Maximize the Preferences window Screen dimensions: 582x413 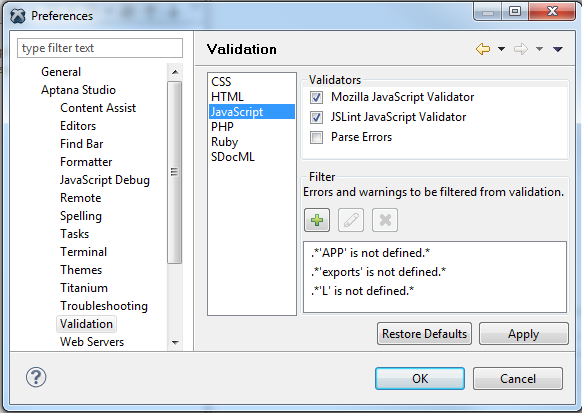coord(515,12)
